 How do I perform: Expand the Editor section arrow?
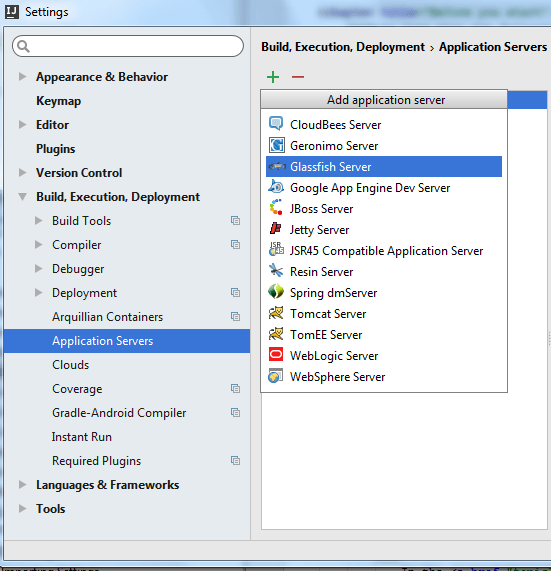point(23,125)
